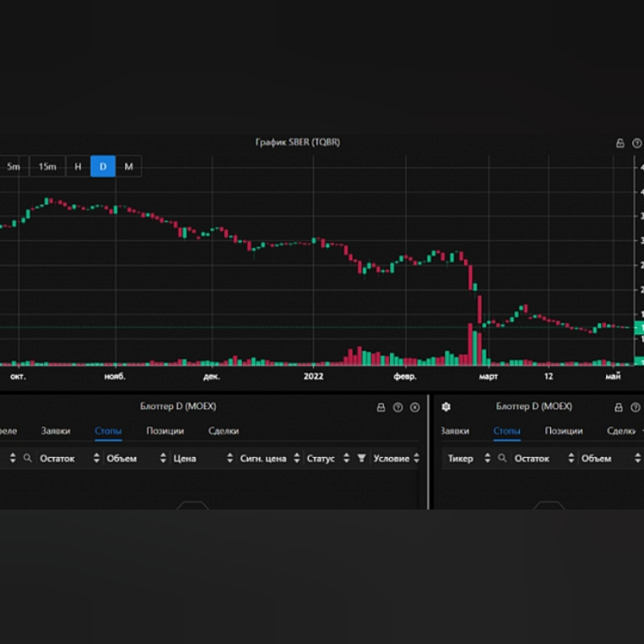This screenshot has width=644, height=644.
Task: Toggle the Объем sort arrows in the left blotter
Action: click(163, 458)
